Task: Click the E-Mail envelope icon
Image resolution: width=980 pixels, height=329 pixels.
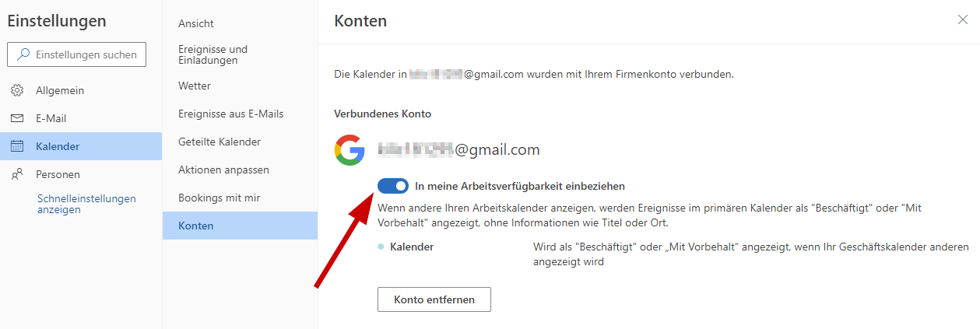Action: click(x=17, y=118)
